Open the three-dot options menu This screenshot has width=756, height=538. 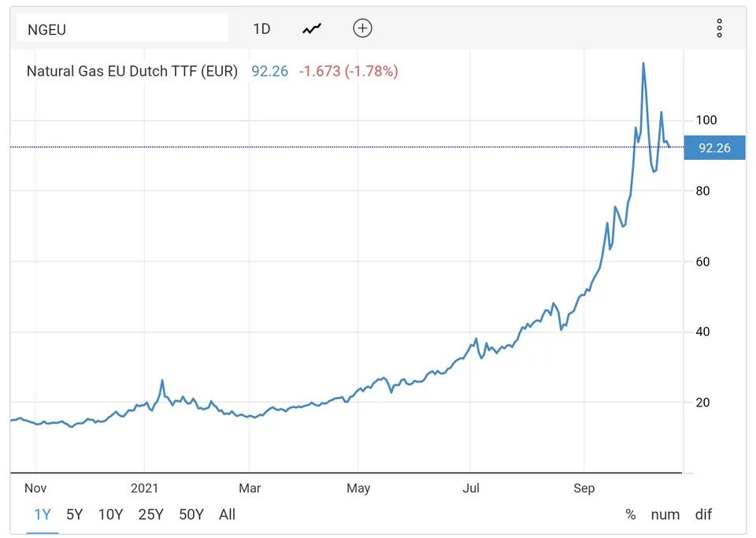coord(719,28)
